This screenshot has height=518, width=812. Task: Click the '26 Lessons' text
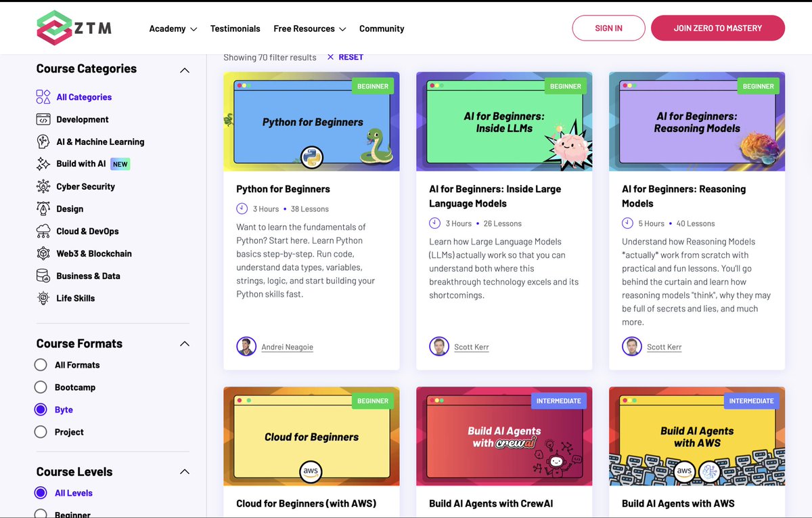(503, 223)
